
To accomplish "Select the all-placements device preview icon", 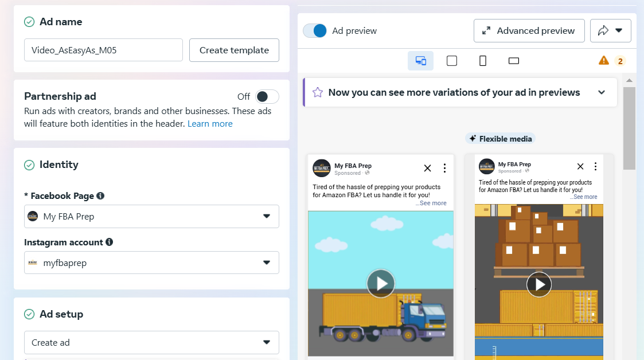I will point(420,61).
